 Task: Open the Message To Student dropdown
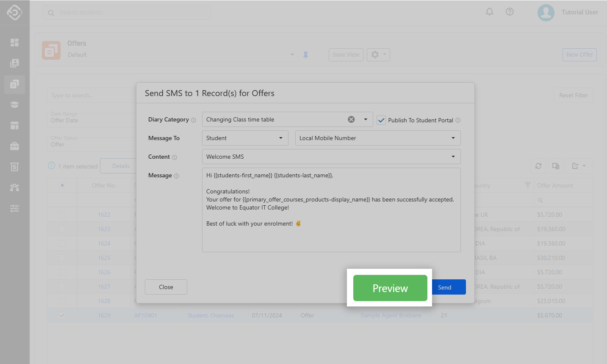coord(245,138)
